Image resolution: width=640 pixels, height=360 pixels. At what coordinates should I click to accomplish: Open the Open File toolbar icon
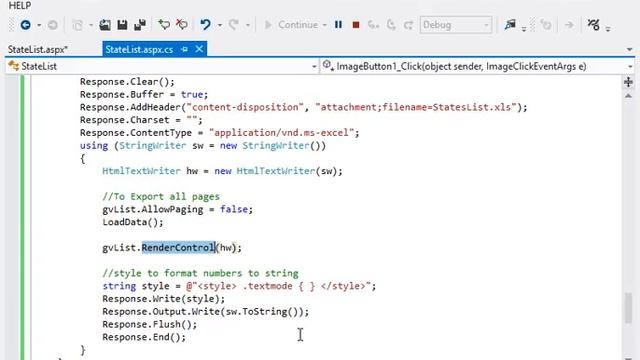coord(105,25)
